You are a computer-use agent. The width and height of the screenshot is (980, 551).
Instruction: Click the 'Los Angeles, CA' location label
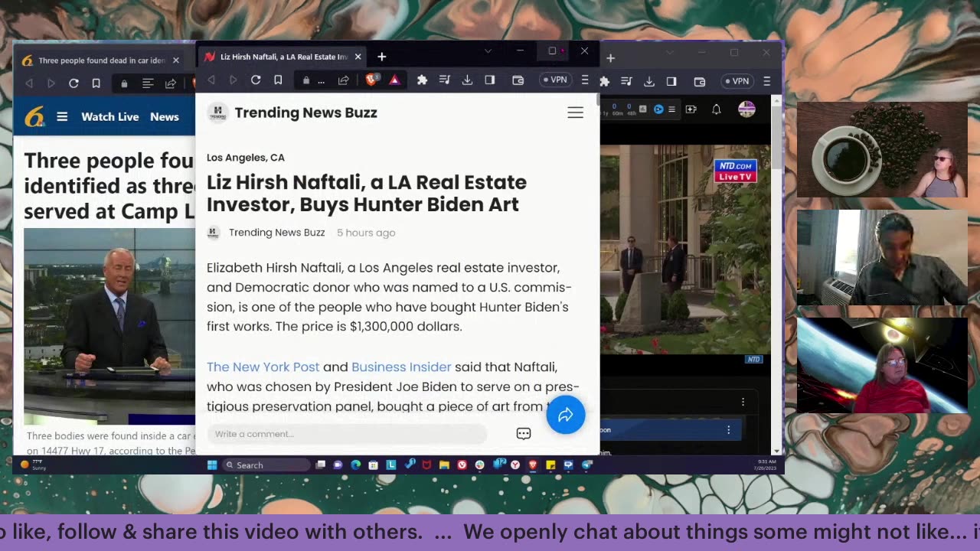pyautogui.click(x=245, y=157)
